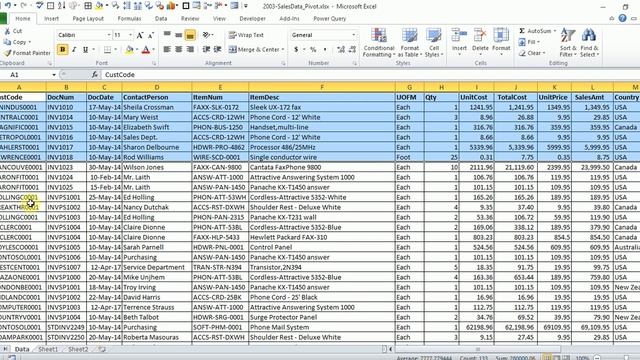Screen dimensions: 640x360
Task: Click Merge & Center button
Action: (253, 50)
